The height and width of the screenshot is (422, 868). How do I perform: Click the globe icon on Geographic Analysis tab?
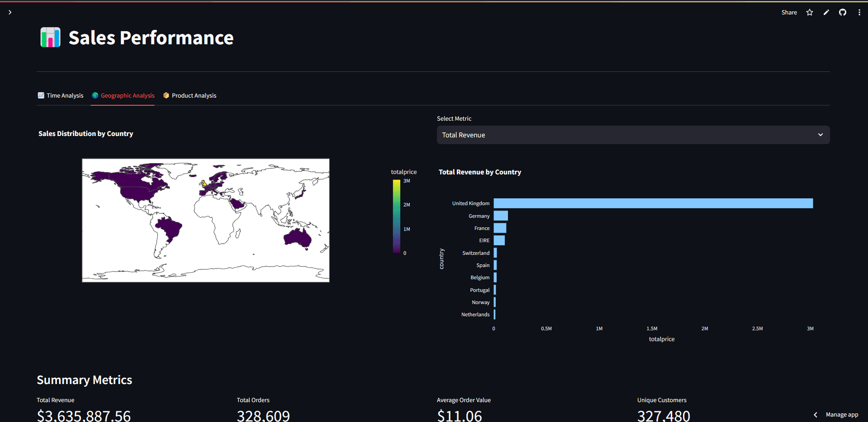click(95, 95)
